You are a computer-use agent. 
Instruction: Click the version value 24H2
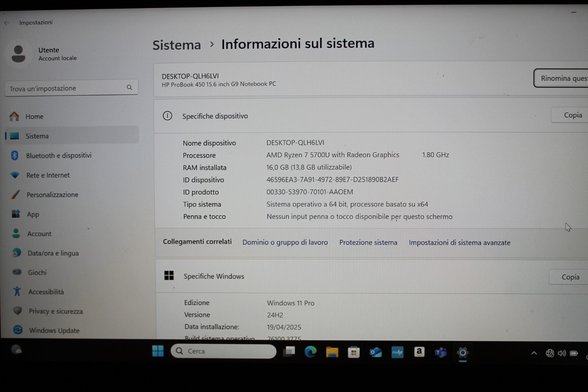(x=275, y=315)
